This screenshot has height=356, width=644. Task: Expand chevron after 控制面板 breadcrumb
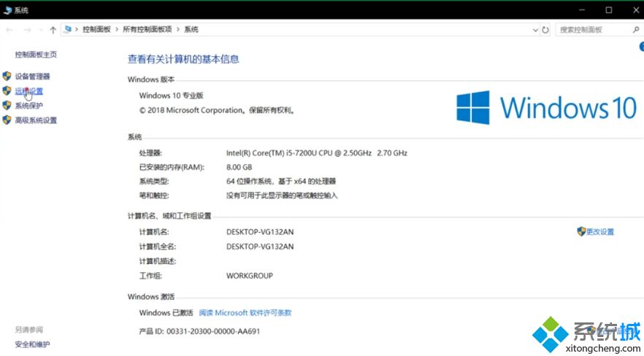117,29
